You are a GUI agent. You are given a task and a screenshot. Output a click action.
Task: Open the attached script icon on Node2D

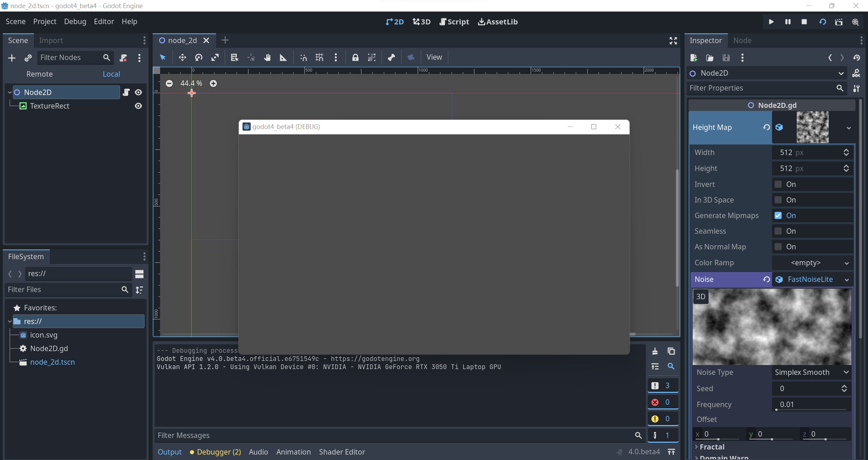pos(126,92)
